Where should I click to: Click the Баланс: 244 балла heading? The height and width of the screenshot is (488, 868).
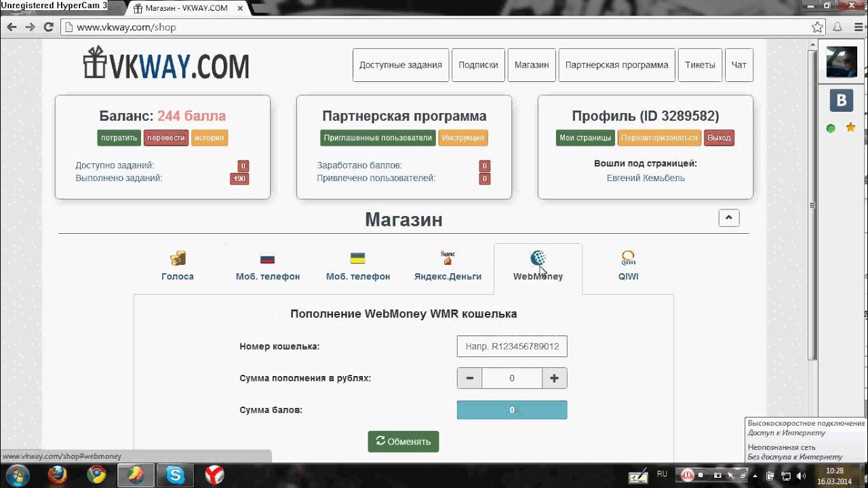pos(162,116)
